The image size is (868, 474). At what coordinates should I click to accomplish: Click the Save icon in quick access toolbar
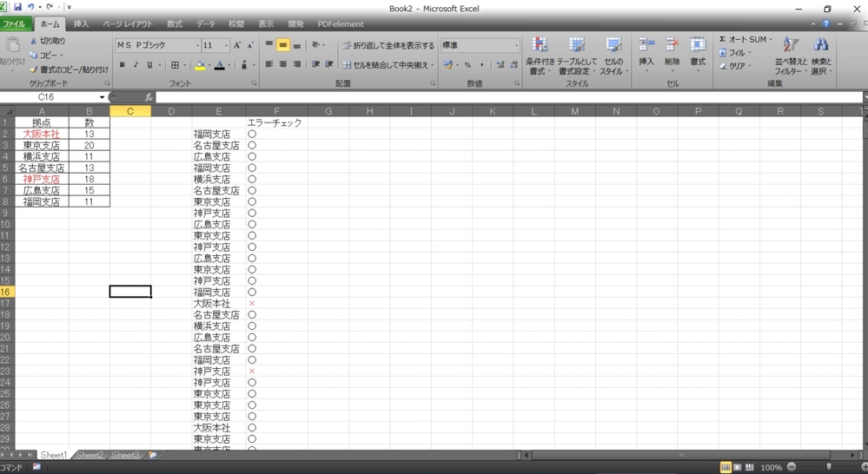[x=17, y=7]
